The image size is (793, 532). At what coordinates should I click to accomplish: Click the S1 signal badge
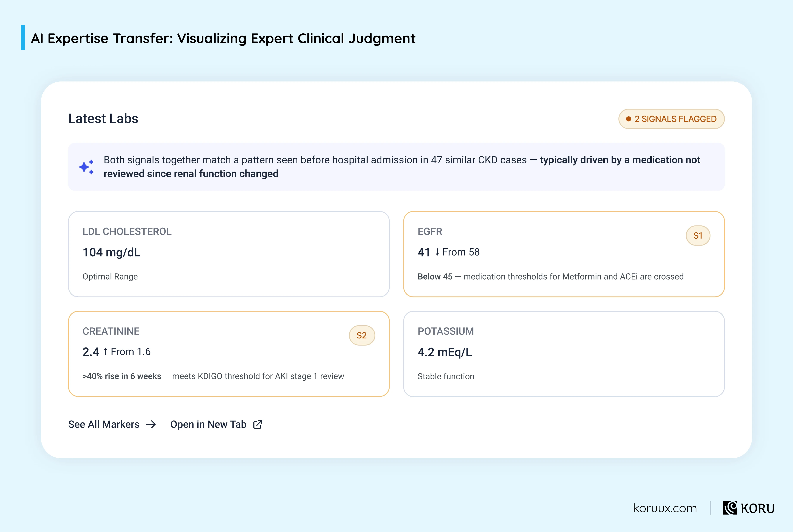point(698,235)
